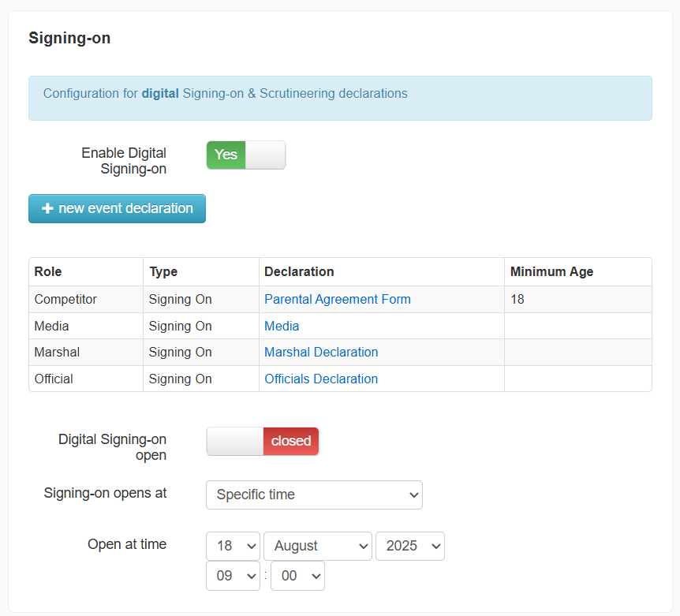Open the minutes dropdown showing 00
680x616 pixels.
(x=297, y=576)
